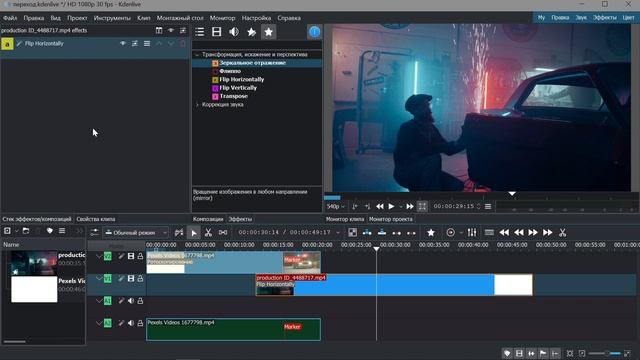Click the track compositing icon before the selection tool
Image resolution: width=640 pixels, height=360 pixels.
click(179, 233)
